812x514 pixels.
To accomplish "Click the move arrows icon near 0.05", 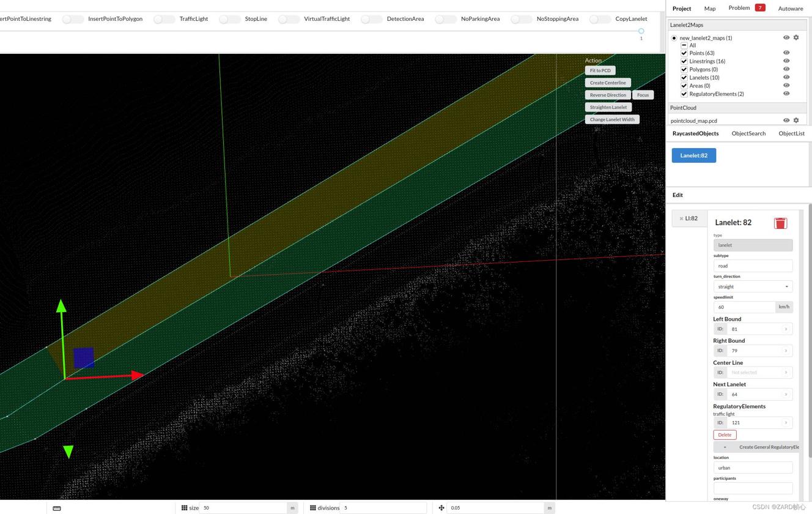I will click(x=441, y=508).
